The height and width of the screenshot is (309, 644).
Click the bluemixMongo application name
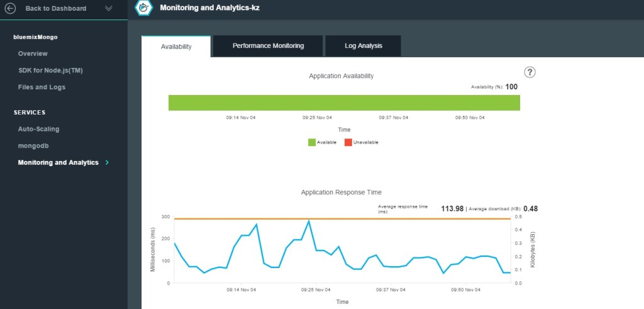[x=35, y=37]
